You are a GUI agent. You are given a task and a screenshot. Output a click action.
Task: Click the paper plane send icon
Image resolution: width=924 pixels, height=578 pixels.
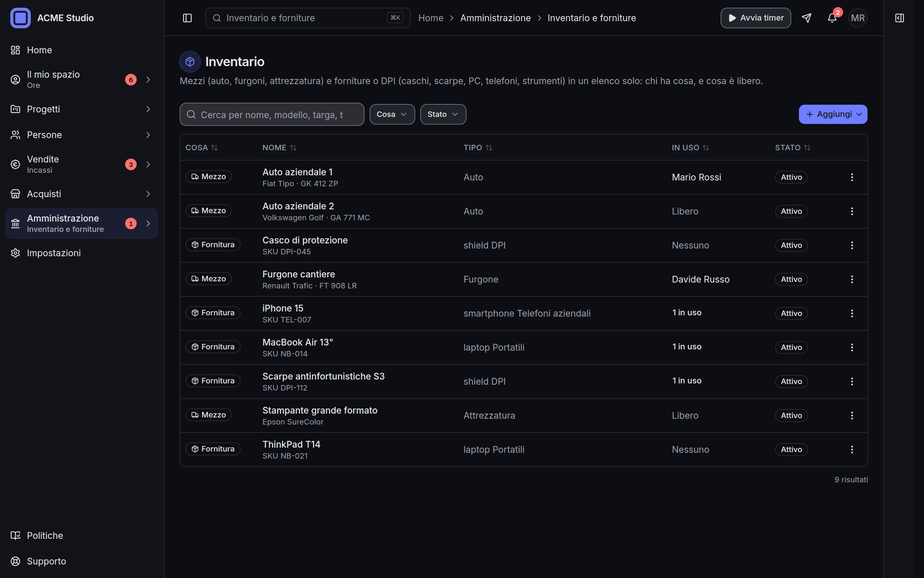click(806, 18)
